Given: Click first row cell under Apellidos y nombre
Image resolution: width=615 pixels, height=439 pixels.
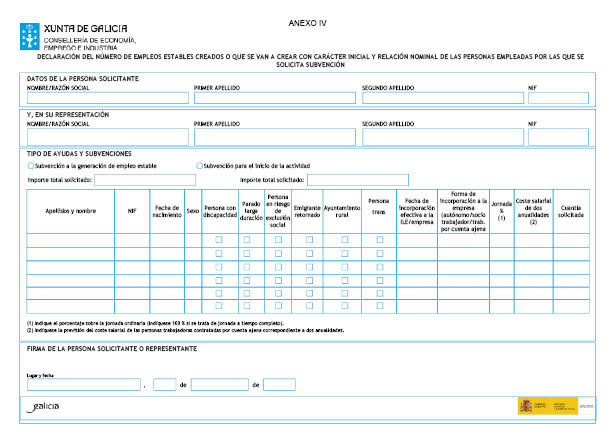Looking at the screenshot, I should click(x=71, y=240).
